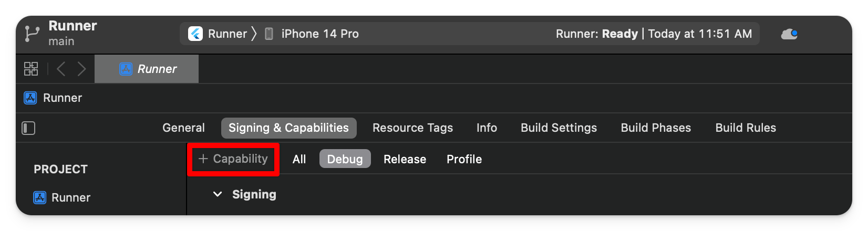Toggle the project navigator sidebar panel icon
The height and width of the screenshot is (231, 868).
pos(28,128)
